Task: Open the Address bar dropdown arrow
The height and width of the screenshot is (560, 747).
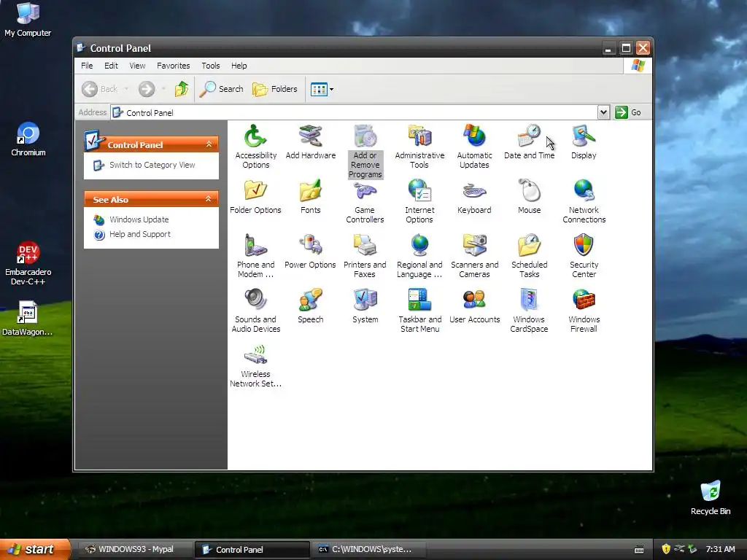Action: (603, 112)
